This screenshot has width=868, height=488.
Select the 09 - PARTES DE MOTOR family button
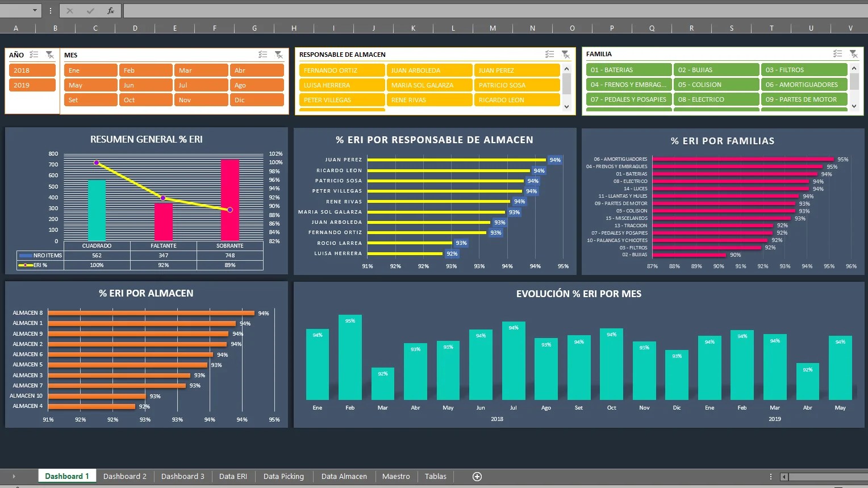pyautogui.click(x=804, y=99)
